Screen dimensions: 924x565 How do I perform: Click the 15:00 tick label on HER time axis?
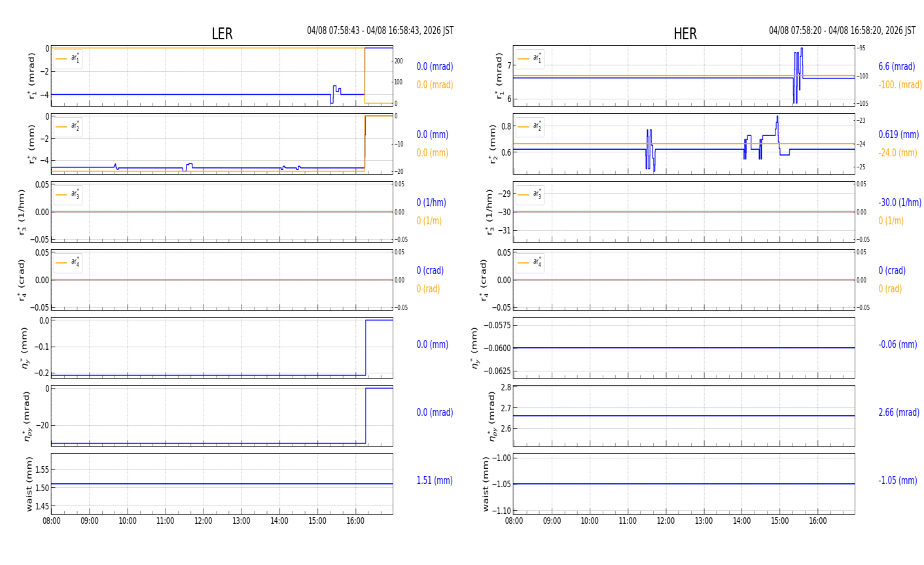coord(779,521)
